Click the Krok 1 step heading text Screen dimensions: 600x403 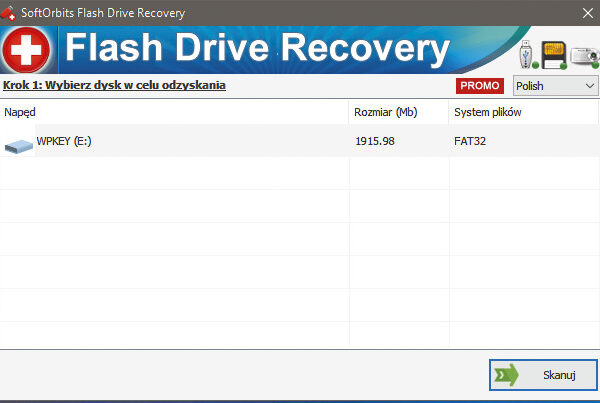tap(114, 86)
